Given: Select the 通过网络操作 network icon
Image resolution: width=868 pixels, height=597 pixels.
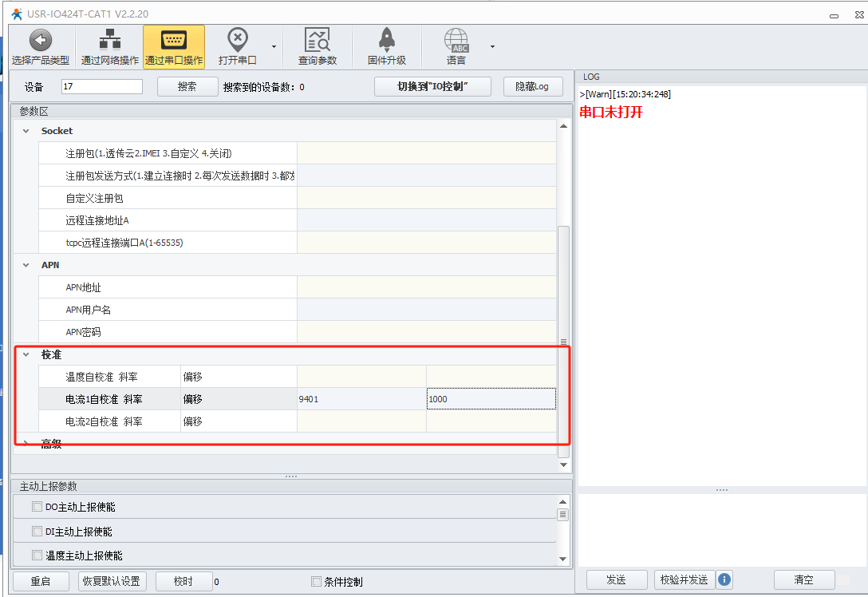Looking at the screenshot, I should pyautogui.click(x=109, y=41).
